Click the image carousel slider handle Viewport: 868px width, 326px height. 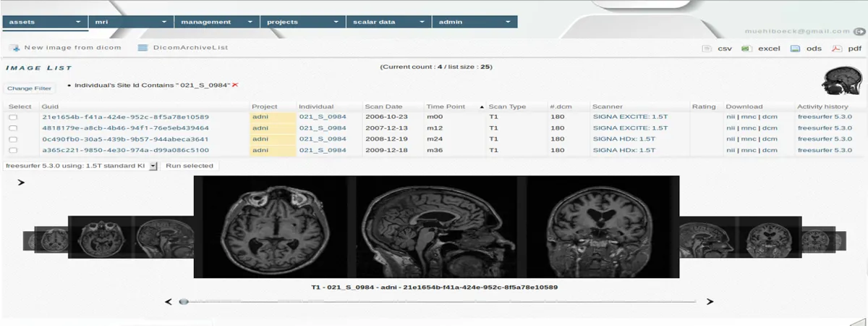[x=184, y=301]
